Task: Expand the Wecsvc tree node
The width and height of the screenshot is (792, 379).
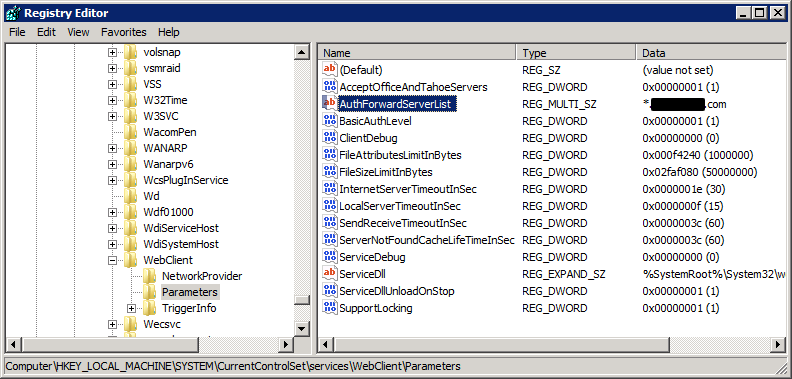Action: (112, 324)
